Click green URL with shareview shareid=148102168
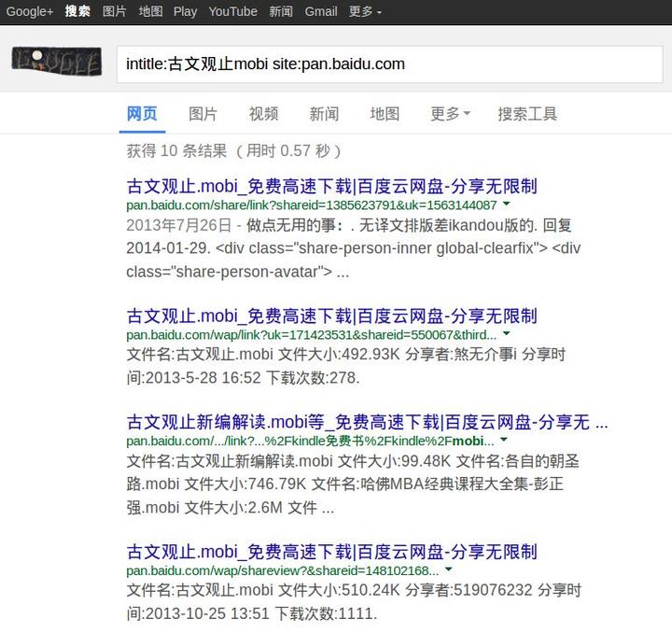Image resolution: width=672 pixels, height=633 pixels. point(283,570)
